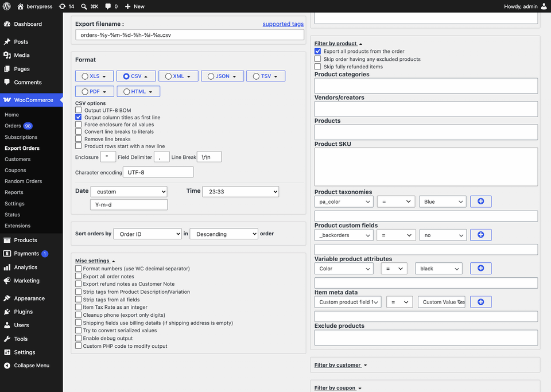Enable Output UTF-8 BOM checkbox
This screenshot has width=551, height=392.
pos(79,110)
